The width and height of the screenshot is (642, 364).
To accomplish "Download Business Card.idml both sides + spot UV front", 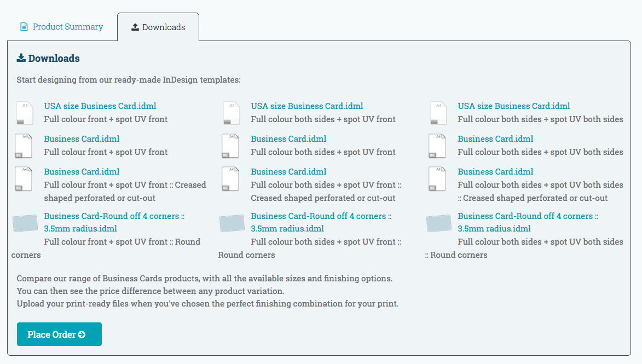I will [x=288, y=139].
